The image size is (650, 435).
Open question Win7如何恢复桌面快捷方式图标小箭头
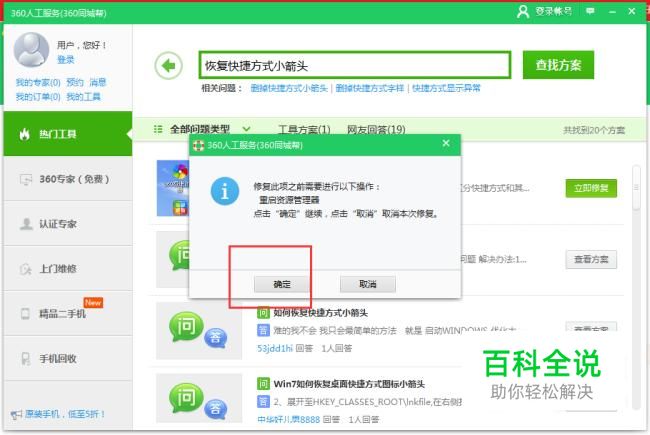349,384
